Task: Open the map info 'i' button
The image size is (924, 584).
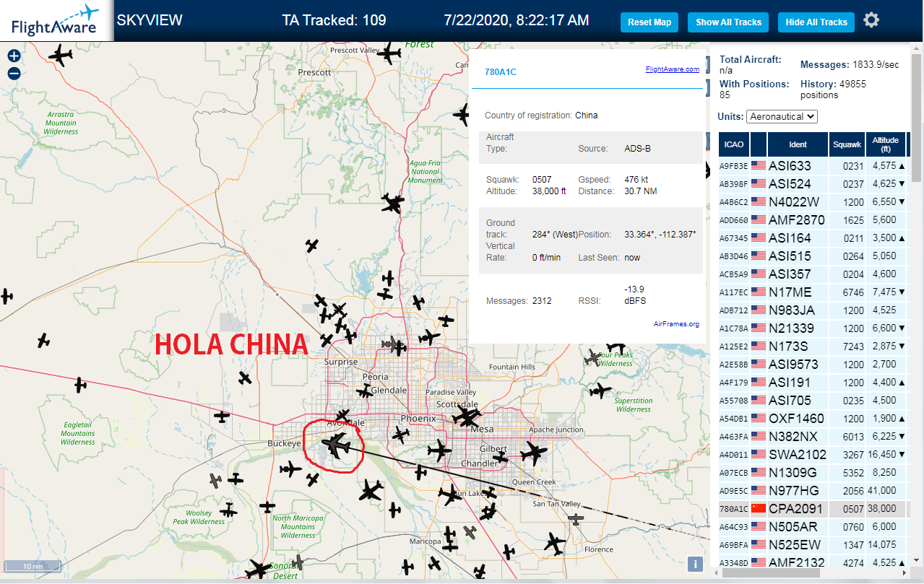Action: coord(695,565)
